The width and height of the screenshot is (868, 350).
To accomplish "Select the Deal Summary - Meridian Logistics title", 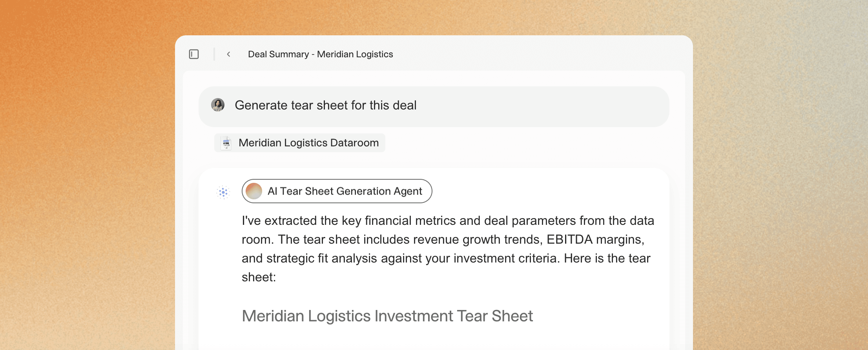I will pos(320,54).
